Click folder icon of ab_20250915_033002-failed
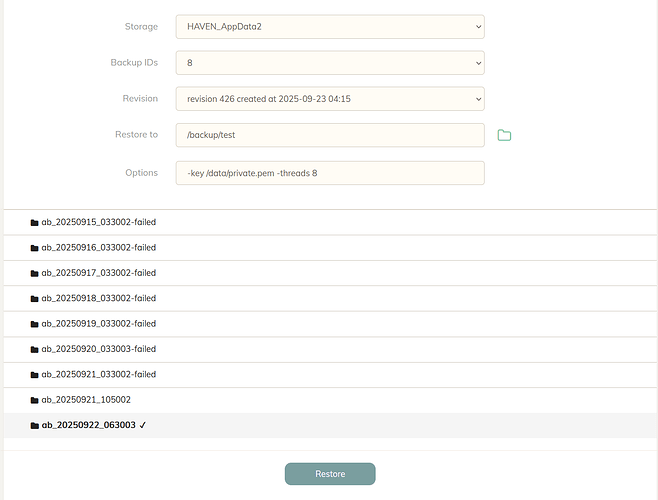 [x=35, y=222]
